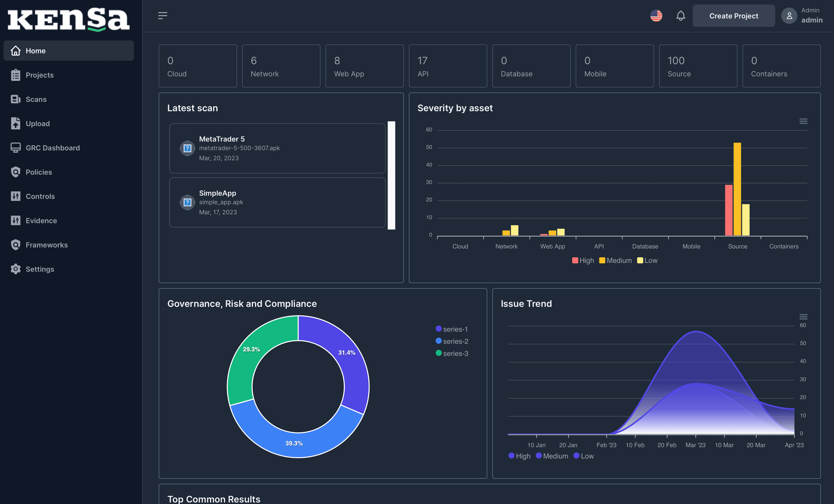Open Issue Trend chart menu

click(x=803, y=317)
